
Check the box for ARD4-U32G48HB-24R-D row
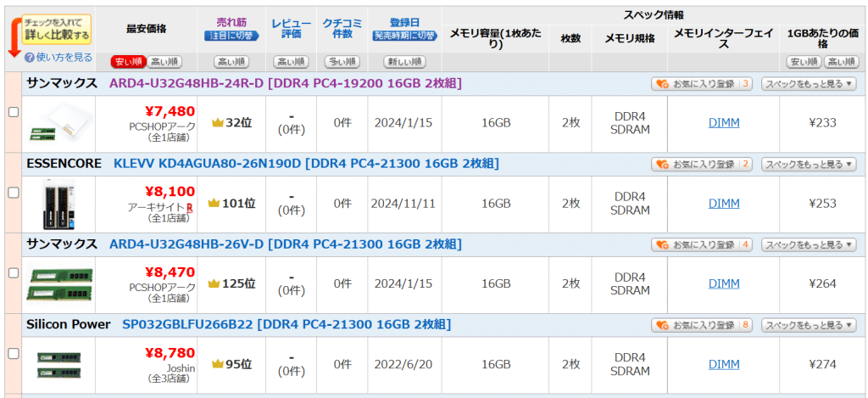click(x=14, y=112)
